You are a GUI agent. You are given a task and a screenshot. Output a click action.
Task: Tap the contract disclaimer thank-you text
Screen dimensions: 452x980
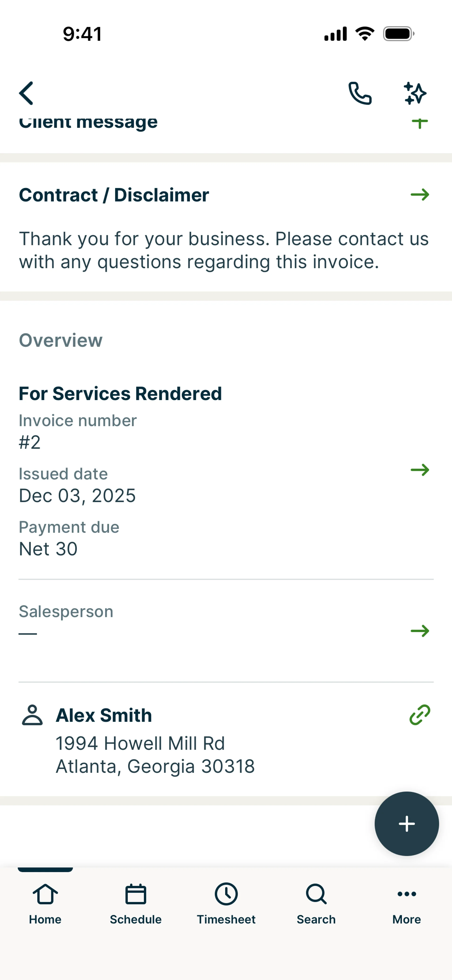pos(224,250)
